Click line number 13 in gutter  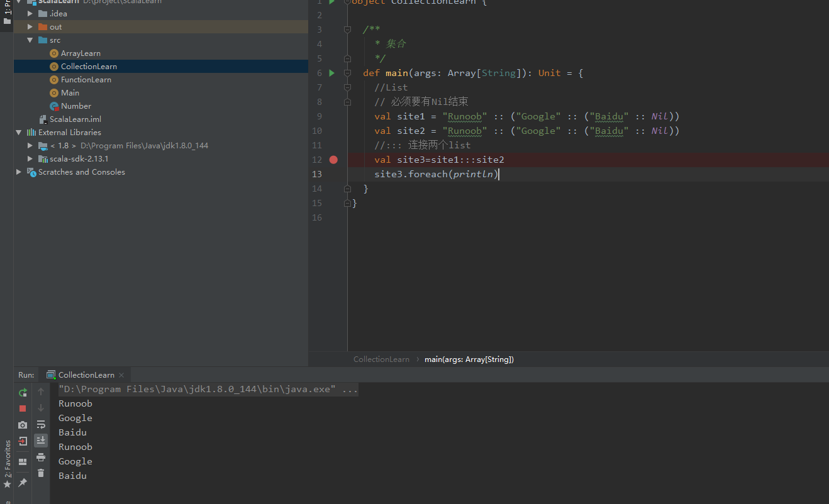pos(316,174)
